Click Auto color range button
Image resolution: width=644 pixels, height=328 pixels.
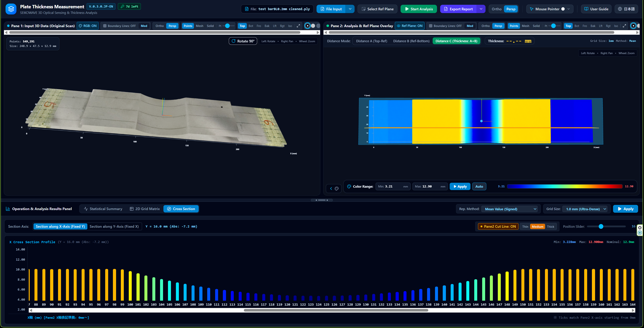click(x=479, y=186)
